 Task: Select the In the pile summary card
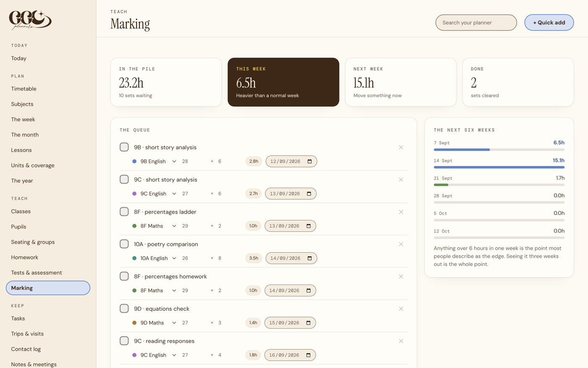point(166,82)
